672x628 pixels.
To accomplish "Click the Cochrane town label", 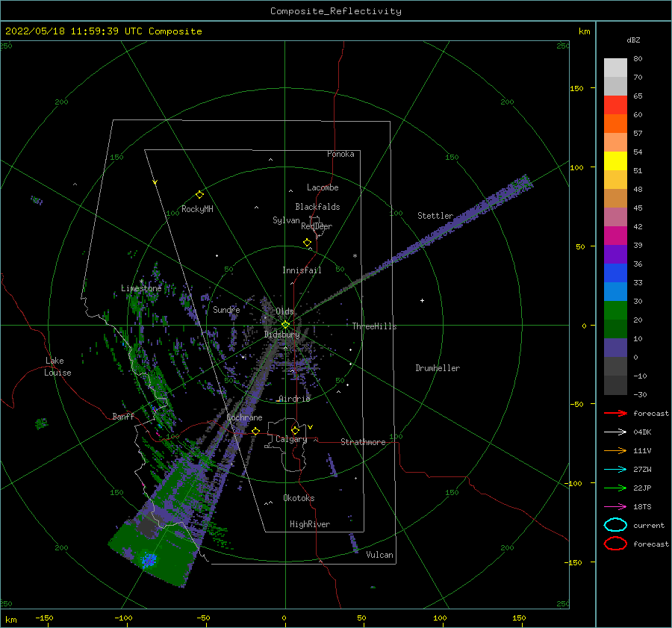I will (x=244, y=417).
